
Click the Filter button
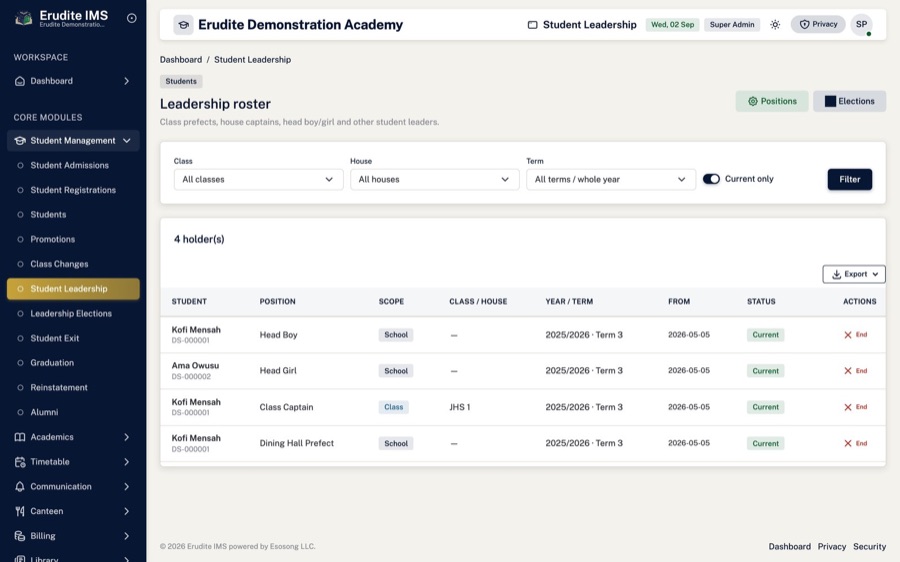tap(849, 179)
